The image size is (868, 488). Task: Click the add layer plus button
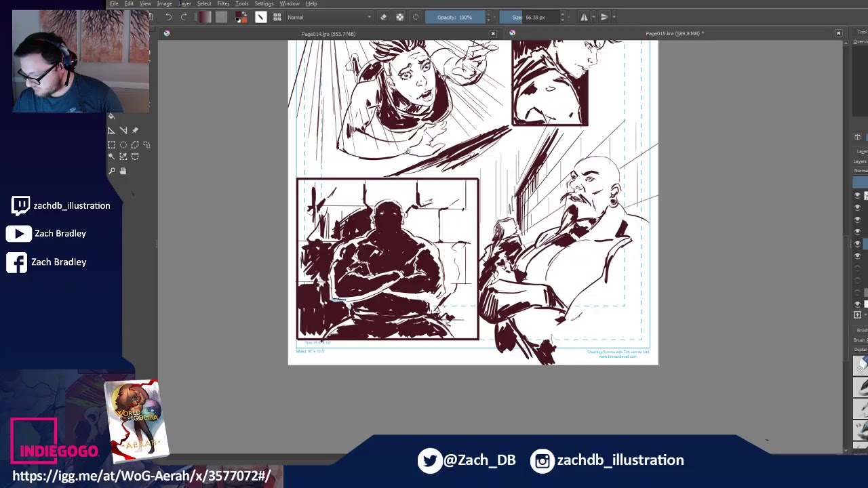[857, 315]
